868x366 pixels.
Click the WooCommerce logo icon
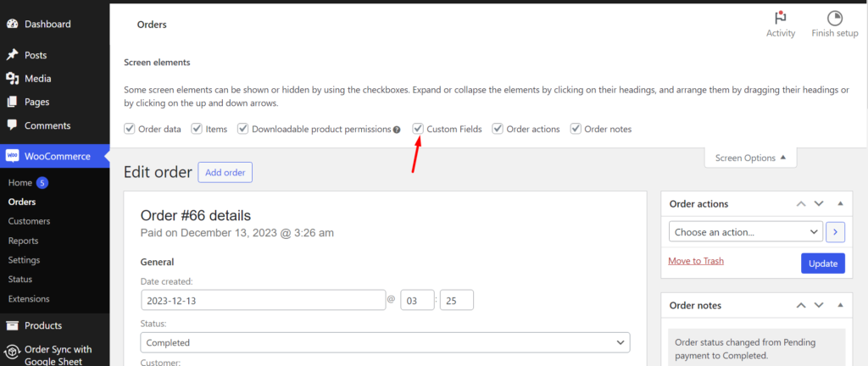12,156
